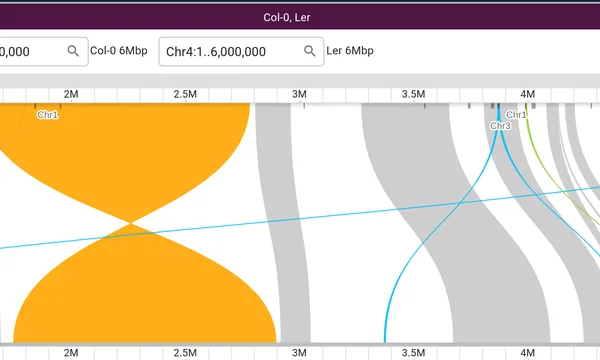Click the search icon in the Col-0 location box
Screen dimensions: 600x360
click(x=73, y=51)
